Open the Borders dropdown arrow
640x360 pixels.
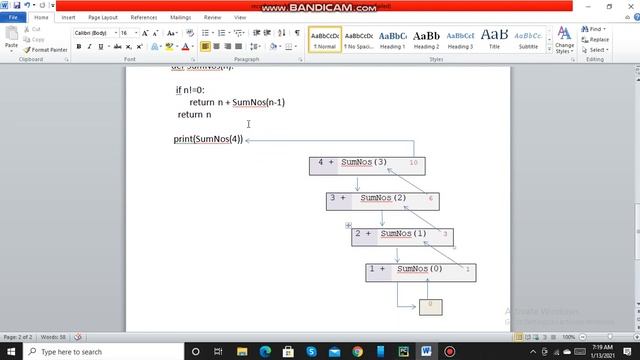296,47
